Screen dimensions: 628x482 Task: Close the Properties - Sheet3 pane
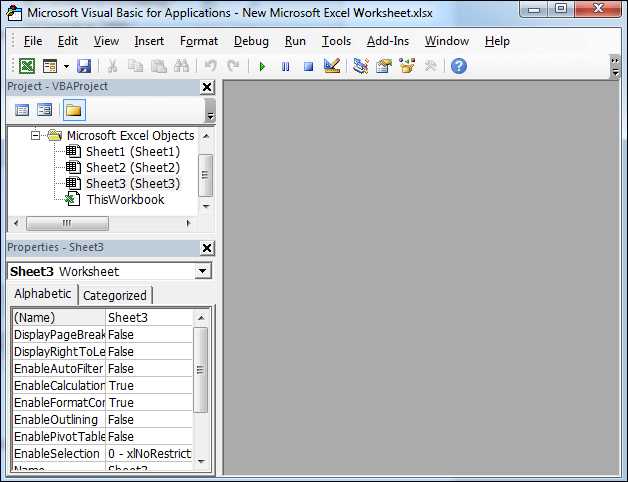point(207,248)
